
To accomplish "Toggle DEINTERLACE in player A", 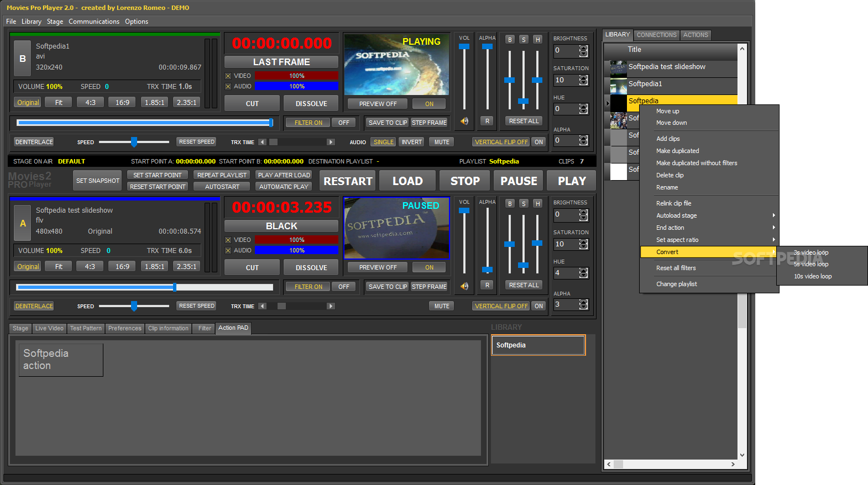I will [34, 306].
